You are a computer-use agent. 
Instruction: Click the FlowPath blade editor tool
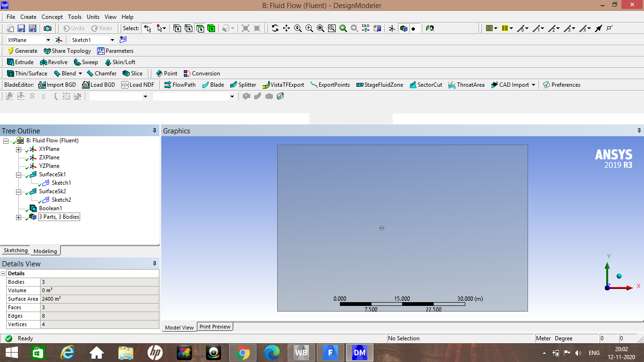[x=180, y=85]
